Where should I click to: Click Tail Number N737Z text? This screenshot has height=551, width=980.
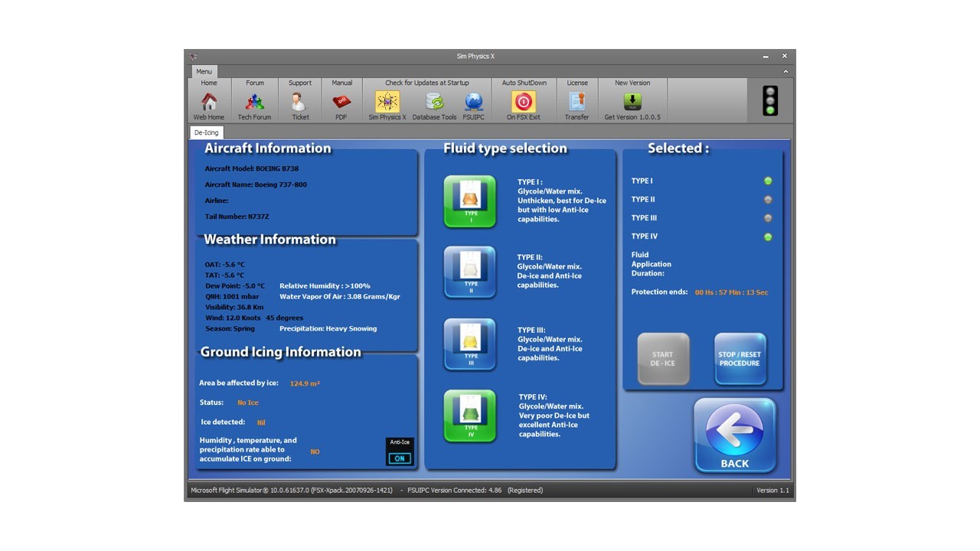(237, 217)
